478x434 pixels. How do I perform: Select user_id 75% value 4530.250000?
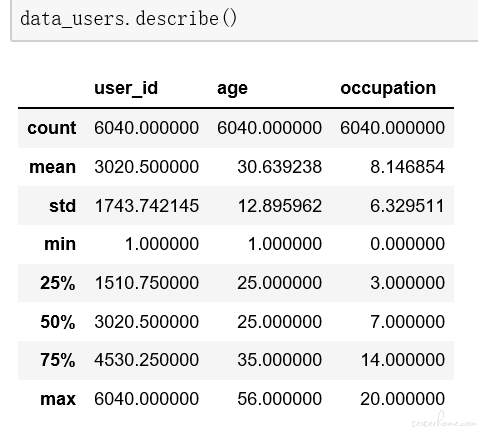[147, 360]
